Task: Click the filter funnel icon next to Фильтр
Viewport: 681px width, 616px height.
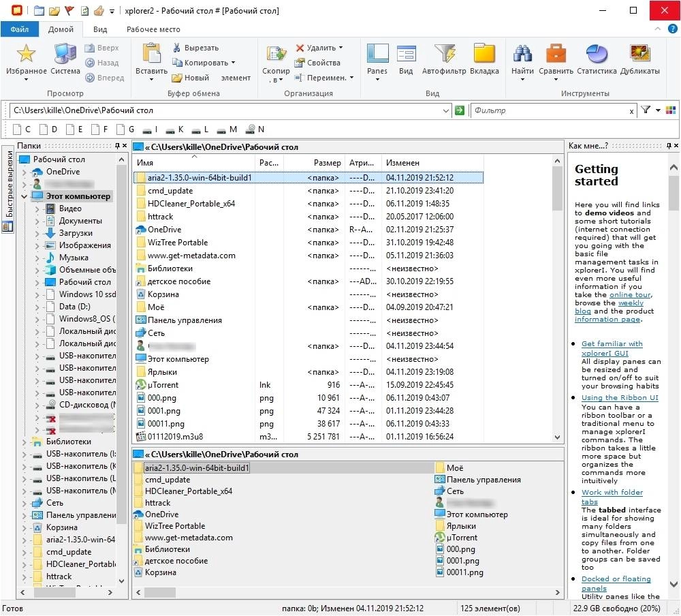Action: (646, 110)
